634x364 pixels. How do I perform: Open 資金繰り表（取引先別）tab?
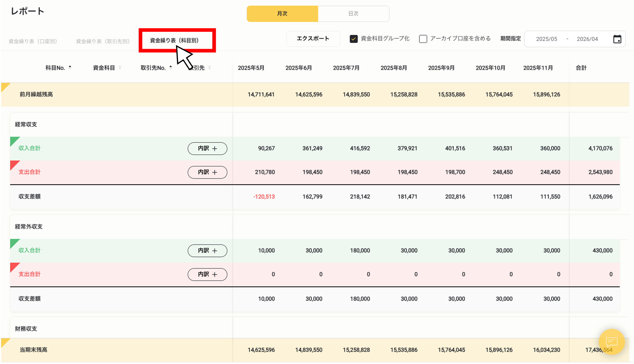tap(103, 41)
